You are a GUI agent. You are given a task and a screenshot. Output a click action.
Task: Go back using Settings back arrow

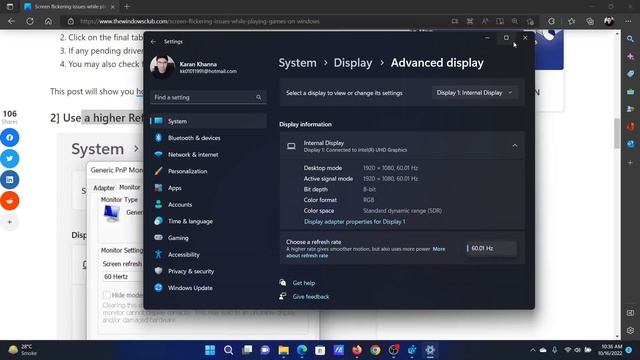point(153,42)
